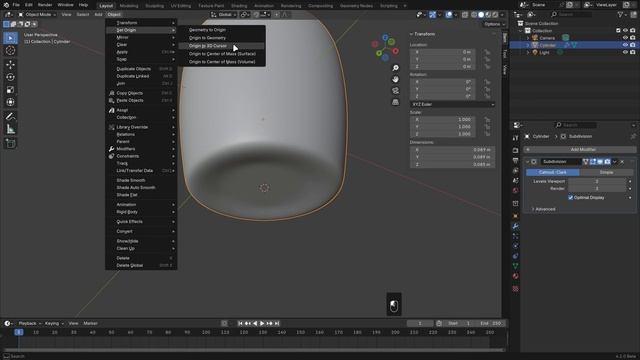Viewport: 640px width, 360px height.
Task: Click Dimensions Z value field
Action: pos(453,164)
